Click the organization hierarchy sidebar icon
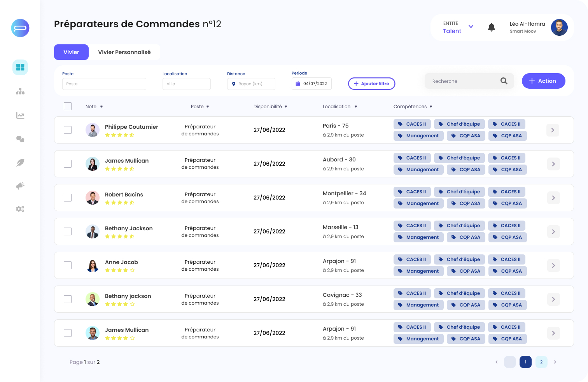The width and height of the screenshot is (588, 382). pyautogui.click(x=20, y=91)
